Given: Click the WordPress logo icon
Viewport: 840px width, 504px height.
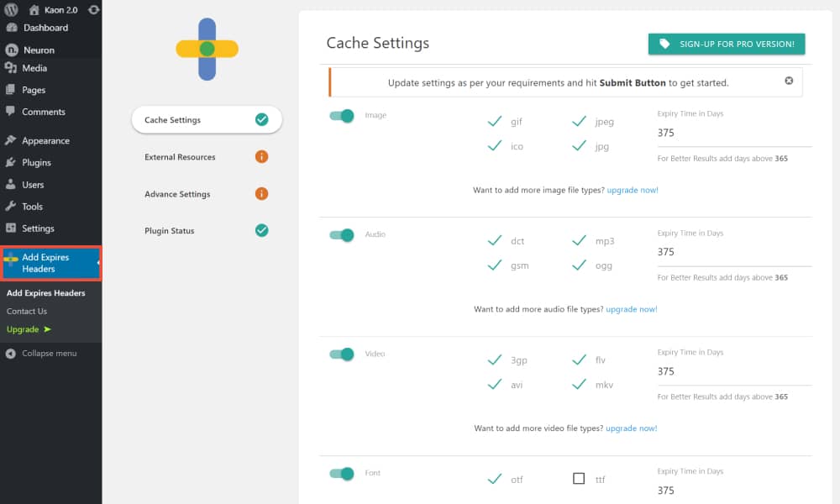Looking at the screenshot, I should [11, 9].
